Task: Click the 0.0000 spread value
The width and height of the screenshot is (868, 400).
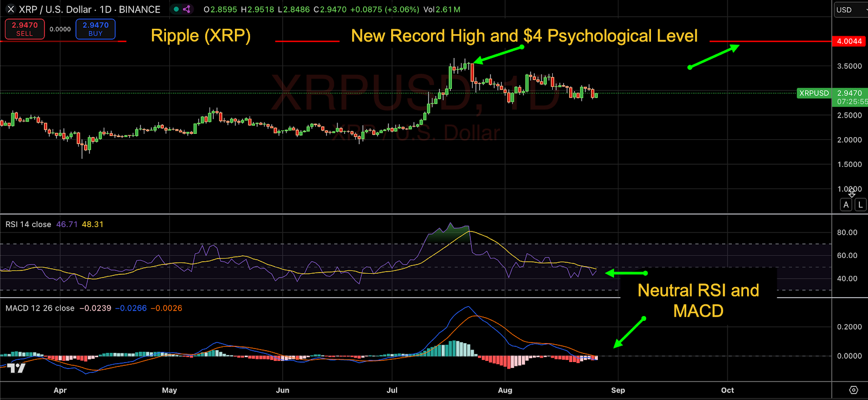Action: pos(60,29)
